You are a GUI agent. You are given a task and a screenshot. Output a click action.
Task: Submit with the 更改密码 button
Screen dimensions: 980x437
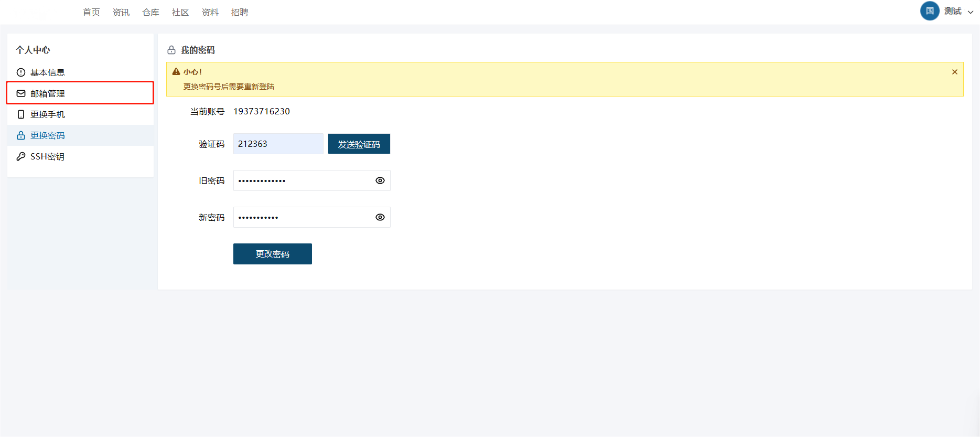[x=272, y=254]
